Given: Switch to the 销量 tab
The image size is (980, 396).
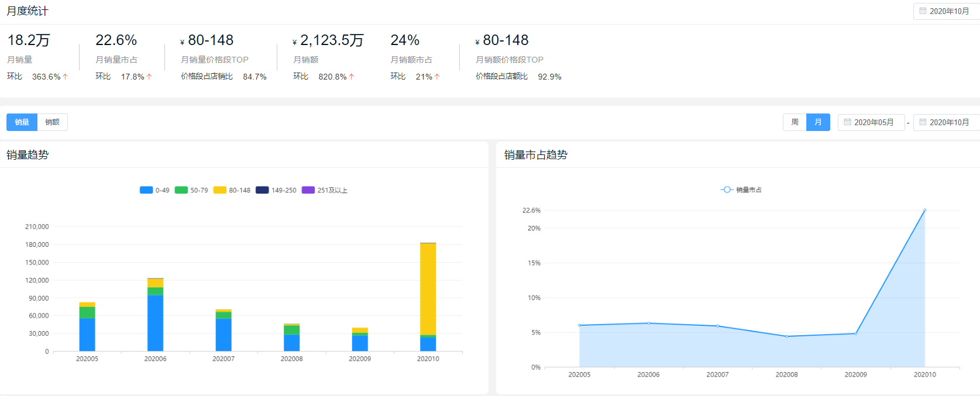Looking at the screenshot, I should click(22, 122).
